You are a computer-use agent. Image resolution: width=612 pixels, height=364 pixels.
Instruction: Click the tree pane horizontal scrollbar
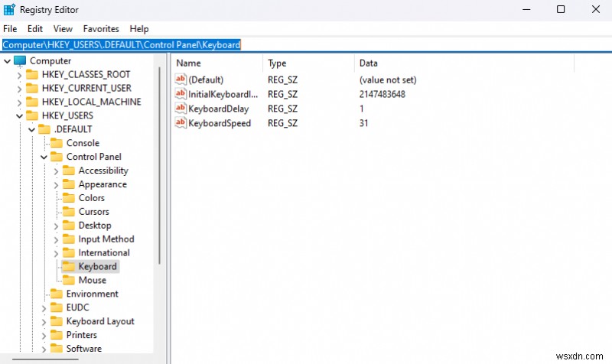click(45, 359)
